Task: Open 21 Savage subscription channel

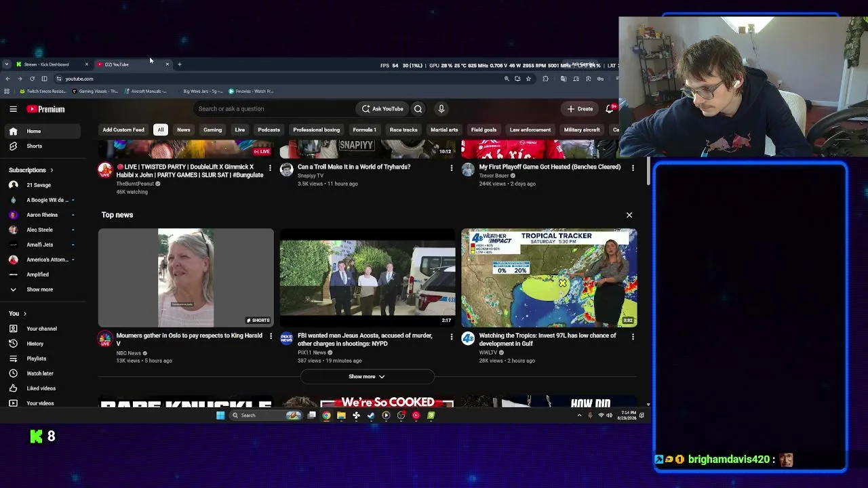Action: coord(43,185)
